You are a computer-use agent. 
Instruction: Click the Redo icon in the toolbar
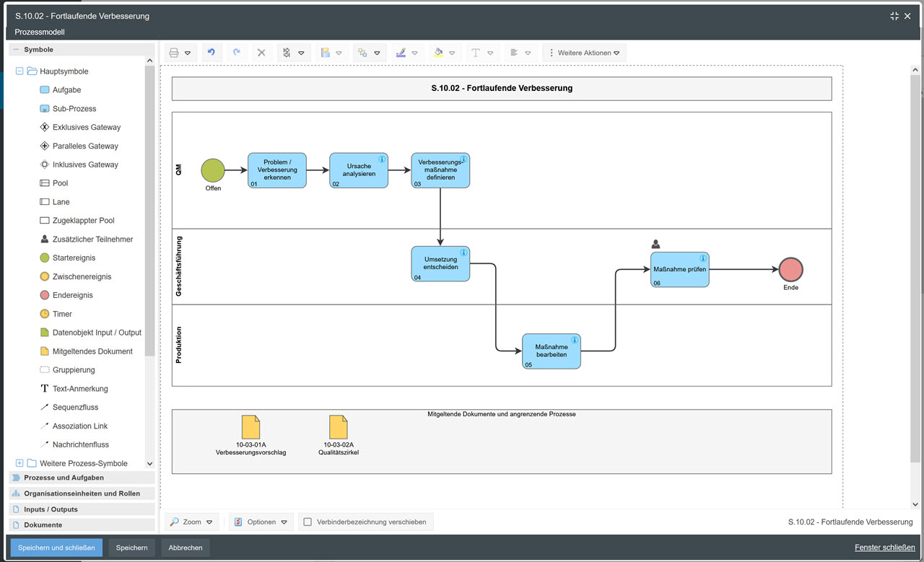pos(236,52)
